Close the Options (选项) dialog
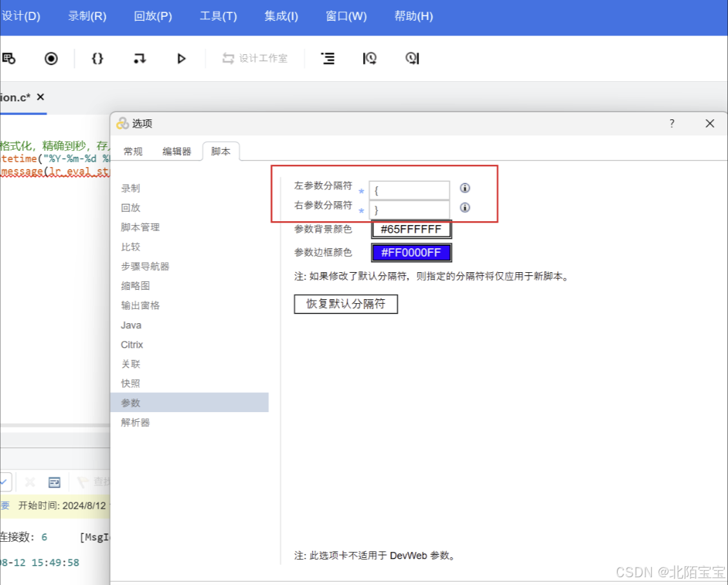 [710, 123]
